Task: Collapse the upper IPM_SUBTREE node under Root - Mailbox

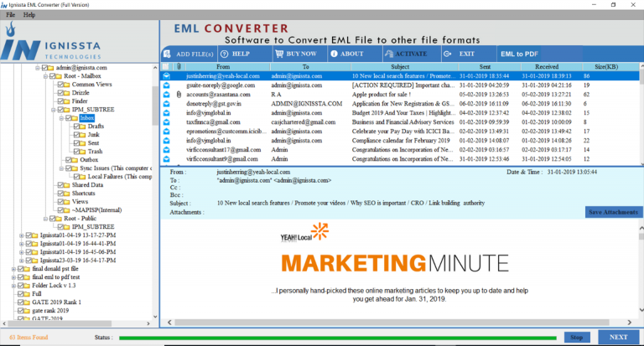Action: (54, 110)
